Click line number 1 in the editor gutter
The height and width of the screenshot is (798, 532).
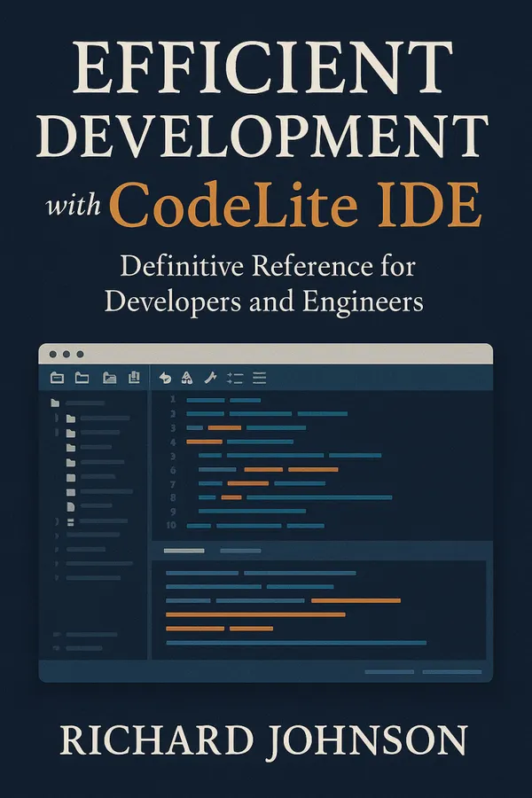point(173,400)
